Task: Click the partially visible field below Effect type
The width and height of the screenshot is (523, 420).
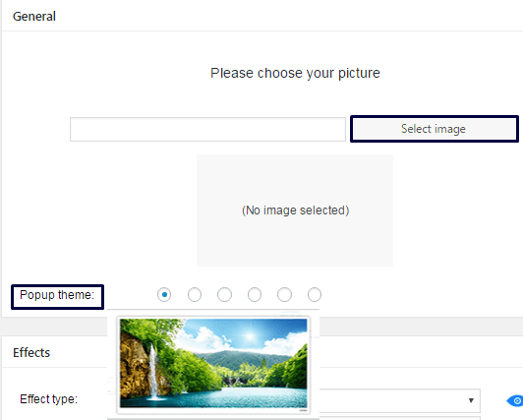Action: [399, 418]
